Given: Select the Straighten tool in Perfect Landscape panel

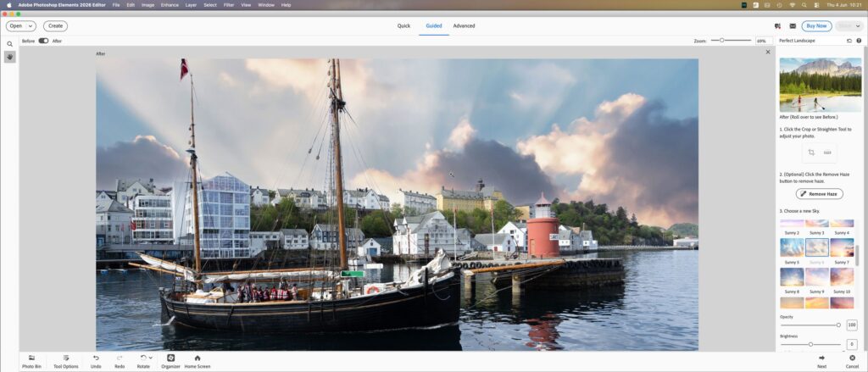Looking at the screenshot, I should click(827, 153).
